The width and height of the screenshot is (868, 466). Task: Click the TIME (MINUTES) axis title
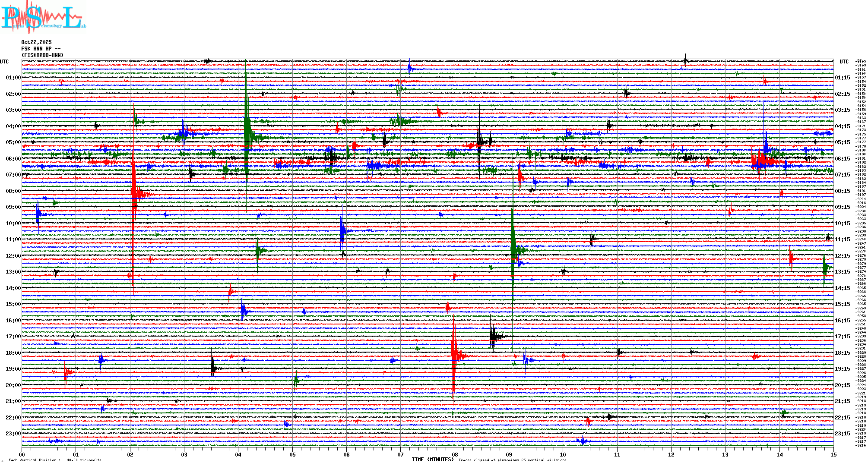(x=433, y=460)
